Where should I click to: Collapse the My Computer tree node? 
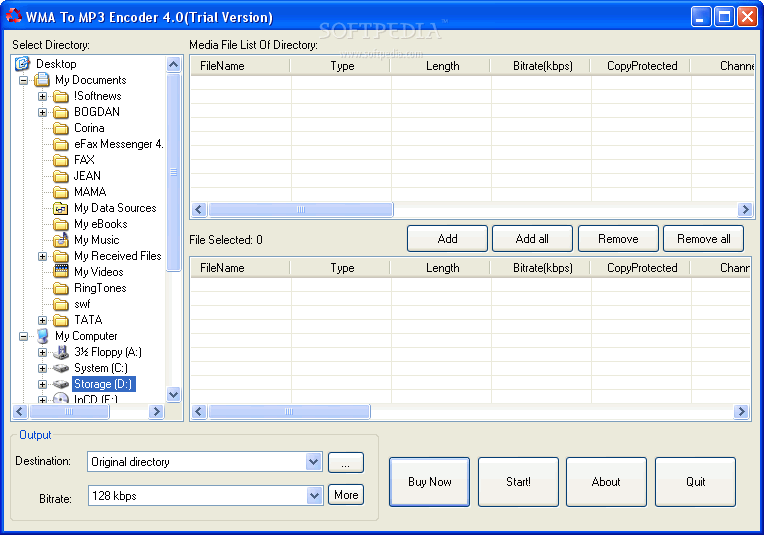click(x=23, y=336)
